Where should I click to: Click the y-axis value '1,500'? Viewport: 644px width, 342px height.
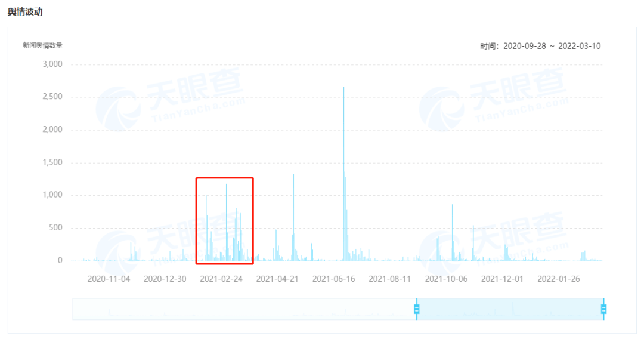[52, 162]
